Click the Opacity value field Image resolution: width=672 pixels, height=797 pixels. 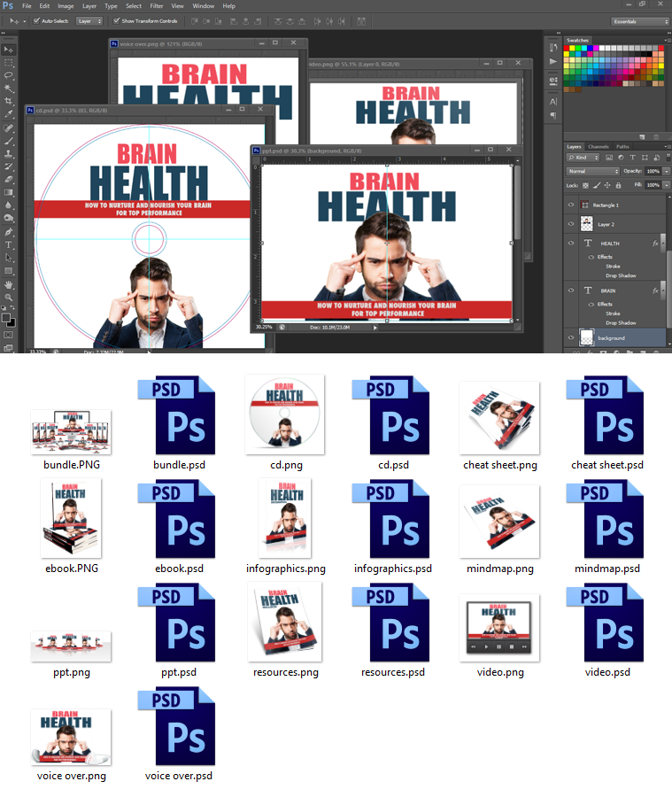tap(653, 171)
